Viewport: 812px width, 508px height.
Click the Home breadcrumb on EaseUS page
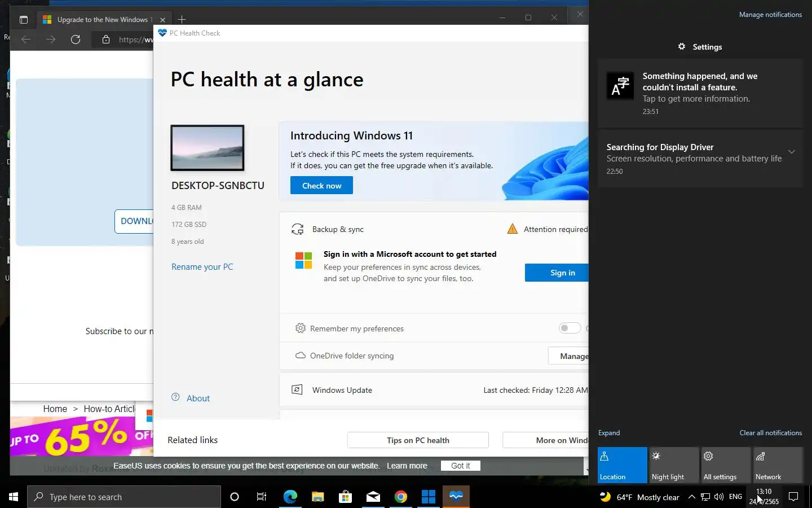click(55, 409)
